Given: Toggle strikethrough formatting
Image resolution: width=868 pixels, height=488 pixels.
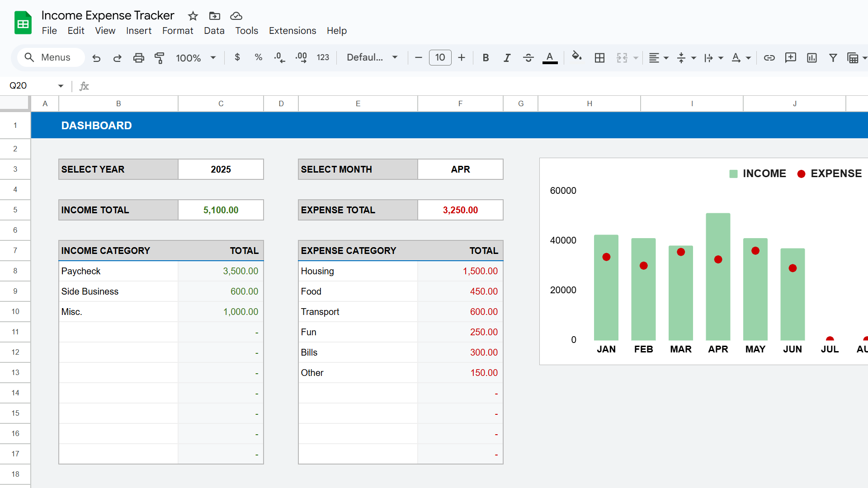Looking at the screenshot, I should click(528, 58).
